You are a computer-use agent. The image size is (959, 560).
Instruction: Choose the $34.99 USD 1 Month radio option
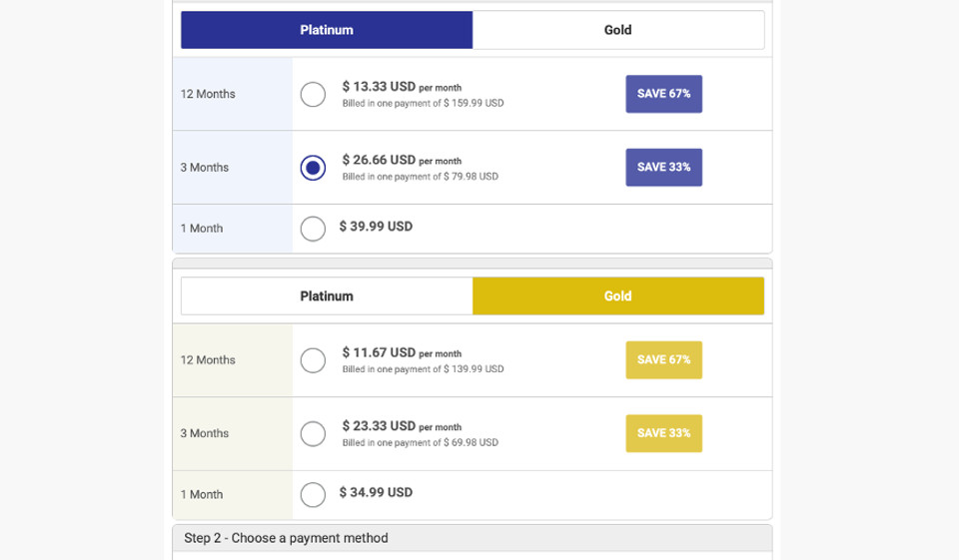pos(313,495)
